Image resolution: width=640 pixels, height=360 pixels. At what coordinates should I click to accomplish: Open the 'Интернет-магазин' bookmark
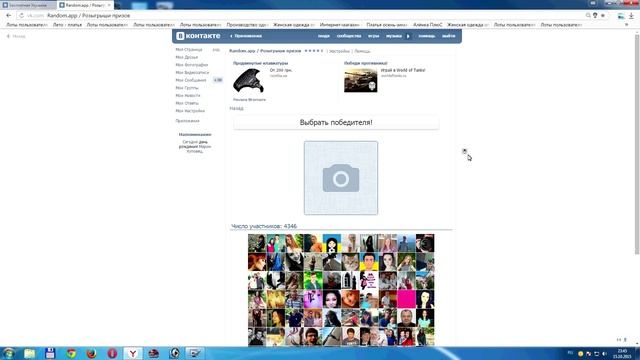(x=340, y=25)
